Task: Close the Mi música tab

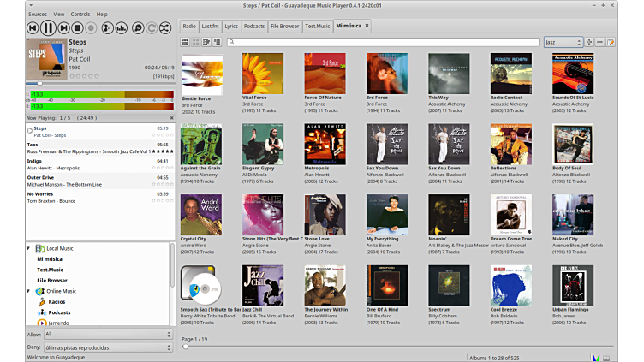Action: [x=367, y=26]
